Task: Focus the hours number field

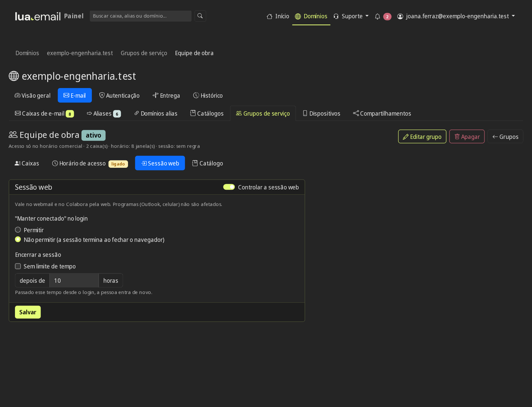Action: click(x=74, y=281)
